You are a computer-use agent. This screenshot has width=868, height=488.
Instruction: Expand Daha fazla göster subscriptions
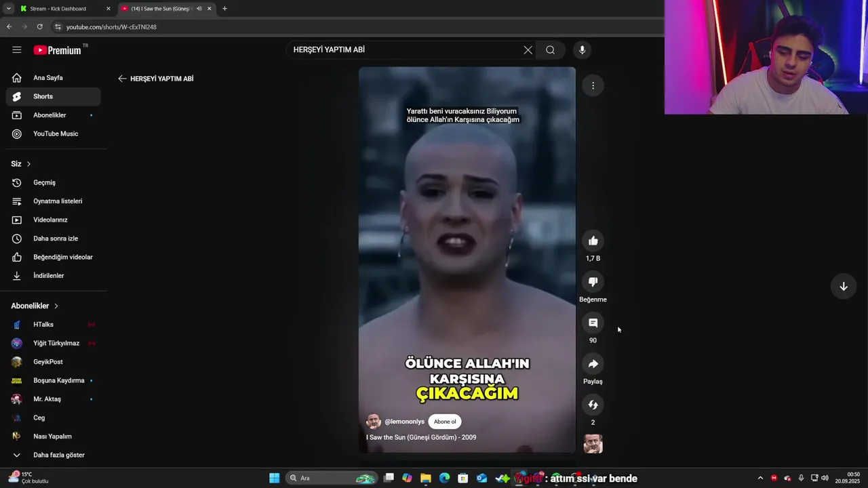53,455
